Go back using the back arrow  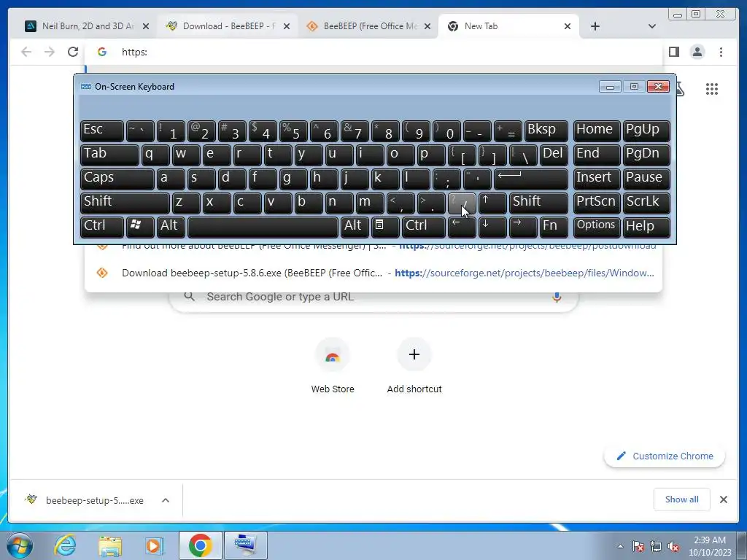click(x=26, y=52)
